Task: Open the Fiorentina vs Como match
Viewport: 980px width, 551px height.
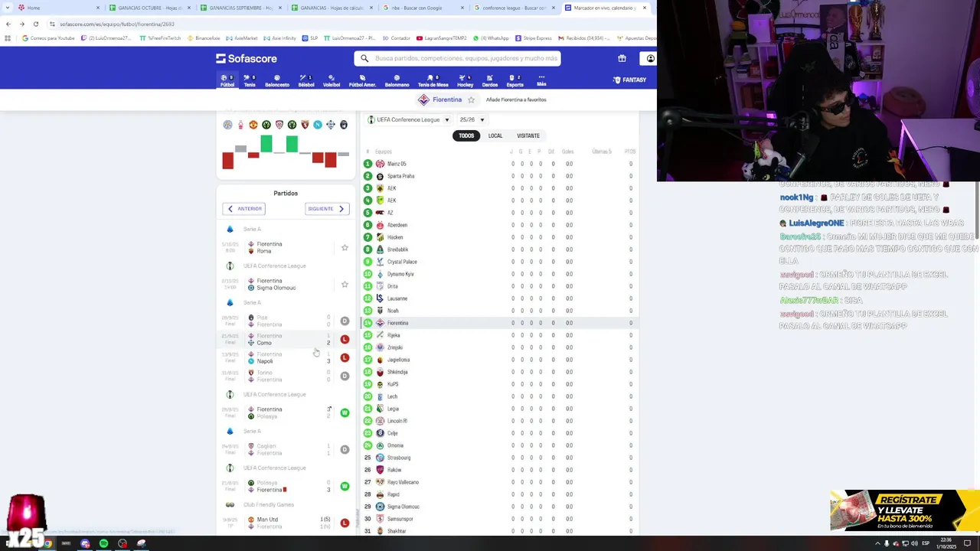Action: [x=285, y=339]
